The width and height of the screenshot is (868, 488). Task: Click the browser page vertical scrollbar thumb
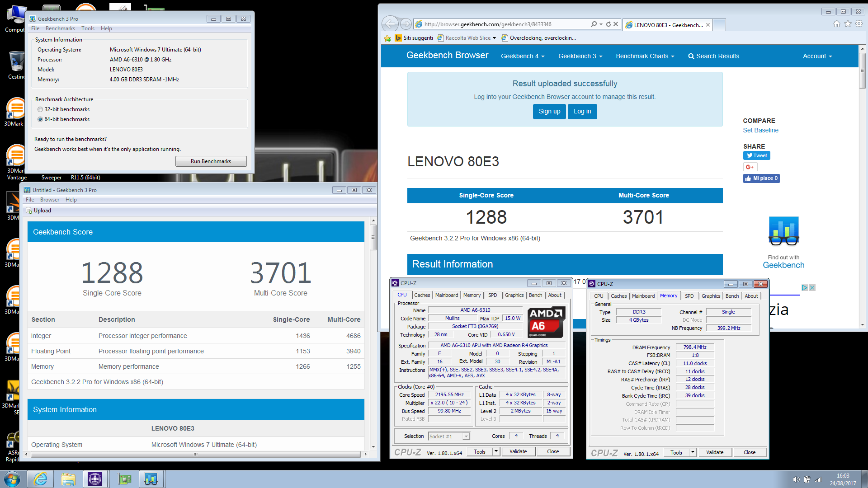[862, 71]
